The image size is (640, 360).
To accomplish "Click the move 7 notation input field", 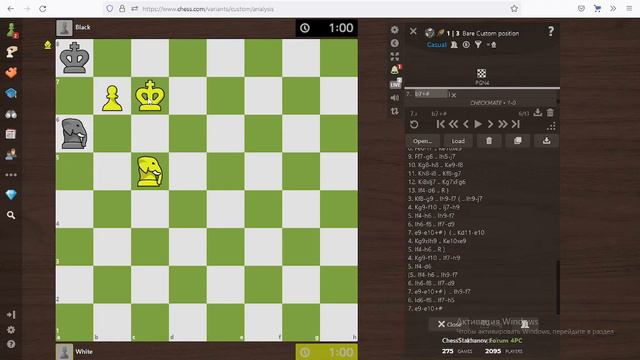I will coord(431,94).
